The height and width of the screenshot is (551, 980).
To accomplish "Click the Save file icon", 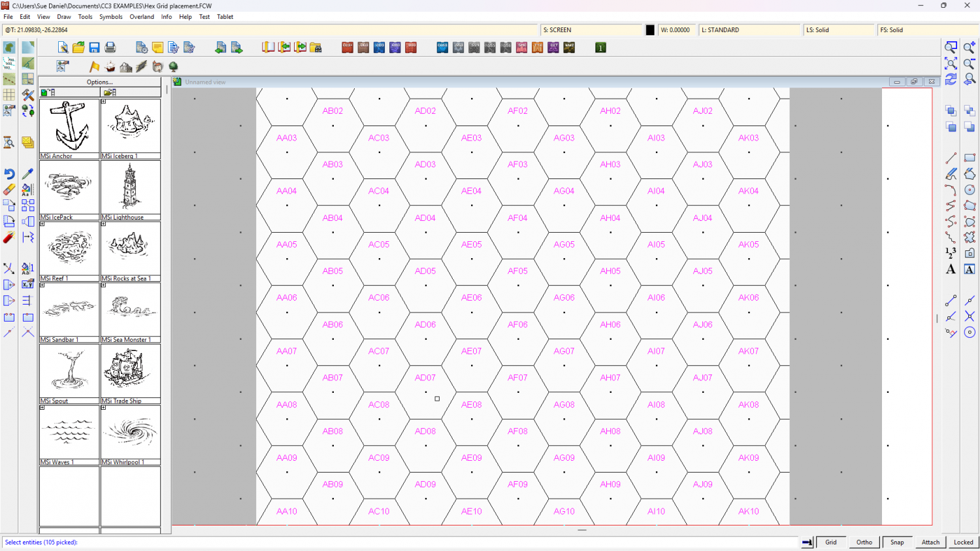I will click(94, 48).
